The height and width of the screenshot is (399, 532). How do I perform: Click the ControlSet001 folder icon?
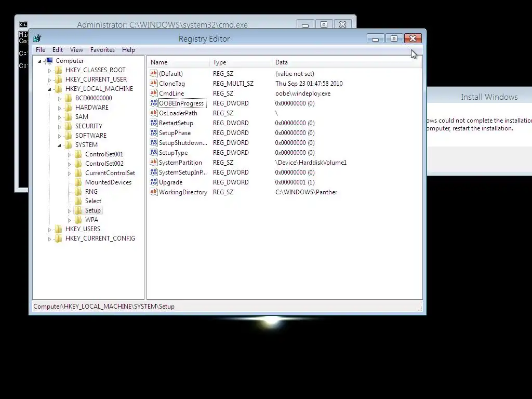(78, 154)
